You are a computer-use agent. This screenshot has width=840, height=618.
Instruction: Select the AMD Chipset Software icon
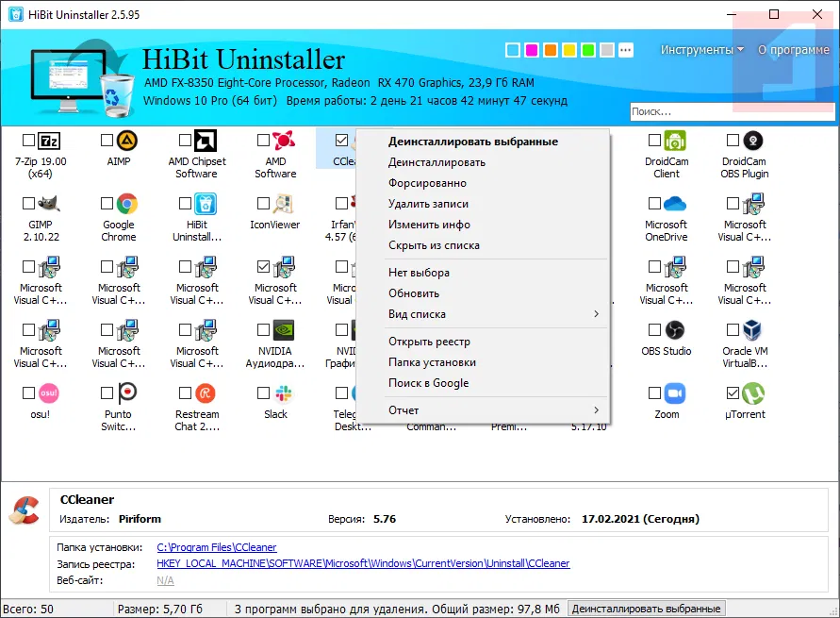pos(206,141)
